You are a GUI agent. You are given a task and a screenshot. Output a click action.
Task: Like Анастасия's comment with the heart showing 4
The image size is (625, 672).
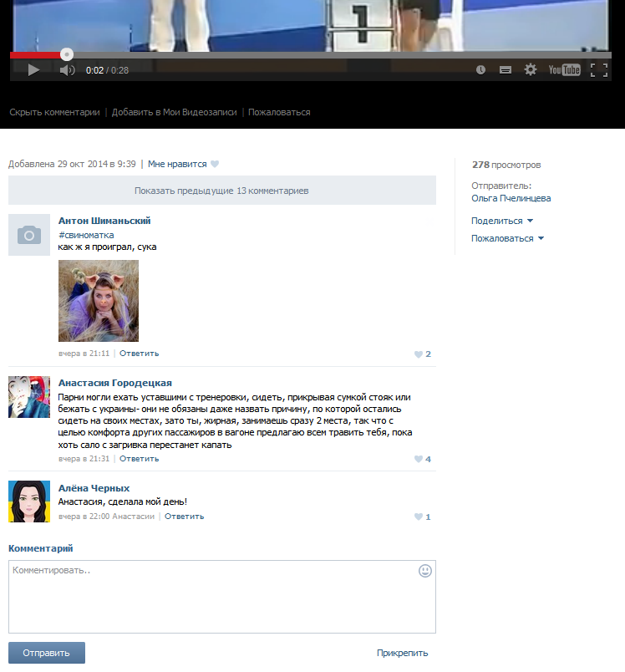click(423, 459)
